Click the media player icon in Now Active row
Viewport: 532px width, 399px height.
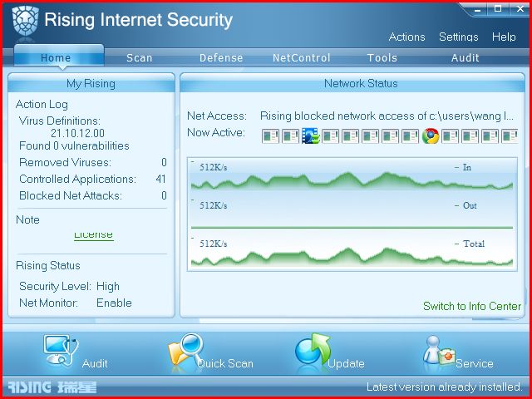click(310, 135)
